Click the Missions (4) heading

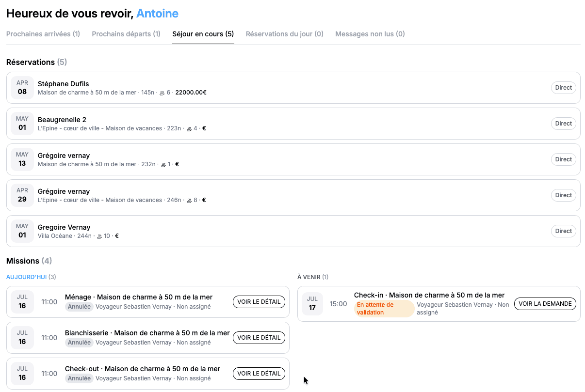point(29,261)
